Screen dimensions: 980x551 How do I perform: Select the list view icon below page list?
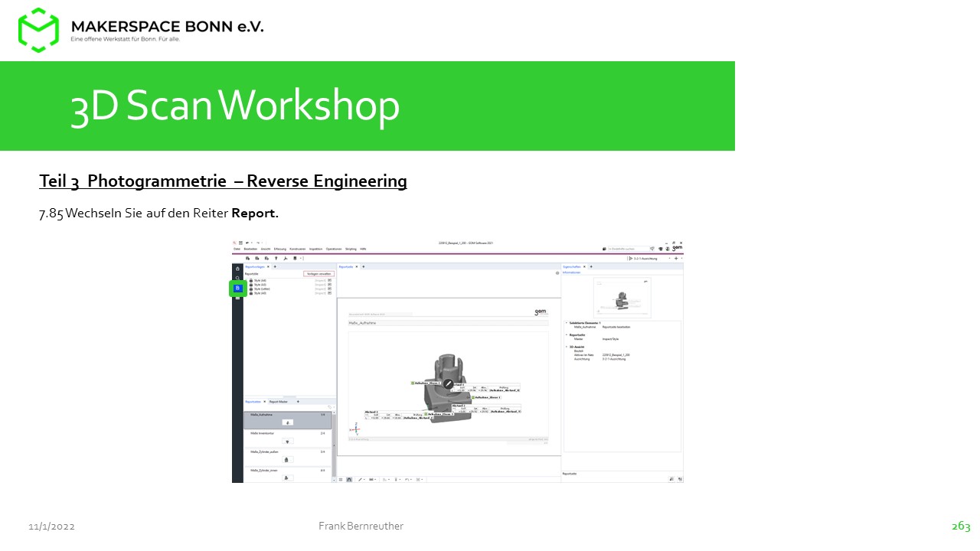point(341,479)
